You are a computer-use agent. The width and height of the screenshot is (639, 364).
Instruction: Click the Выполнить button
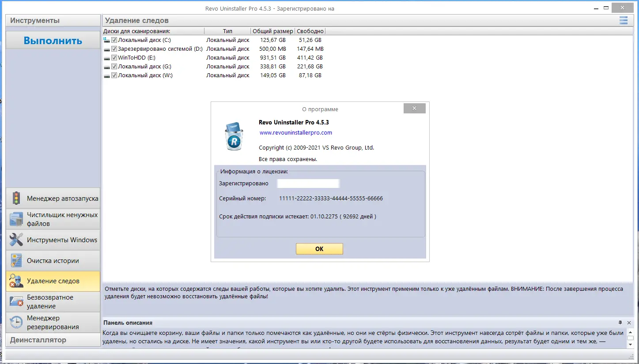tap(53, 41)
